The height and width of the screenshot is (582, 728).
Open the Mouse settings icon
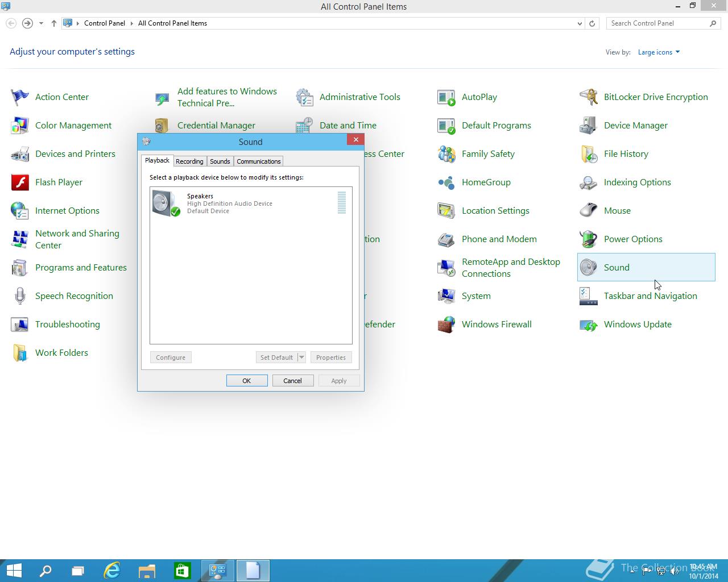589,211
